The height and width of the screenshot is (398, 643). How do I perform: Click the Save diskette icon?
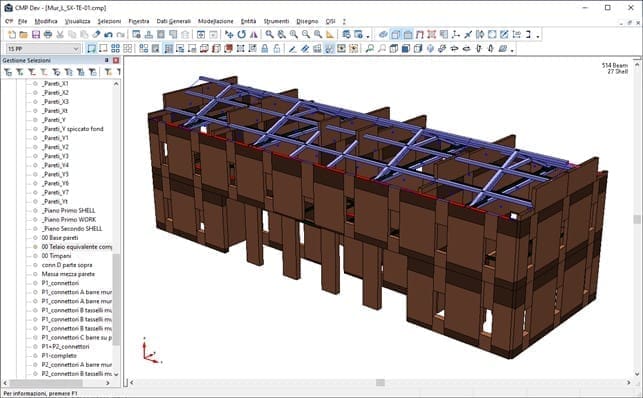[x=36, y=34]
